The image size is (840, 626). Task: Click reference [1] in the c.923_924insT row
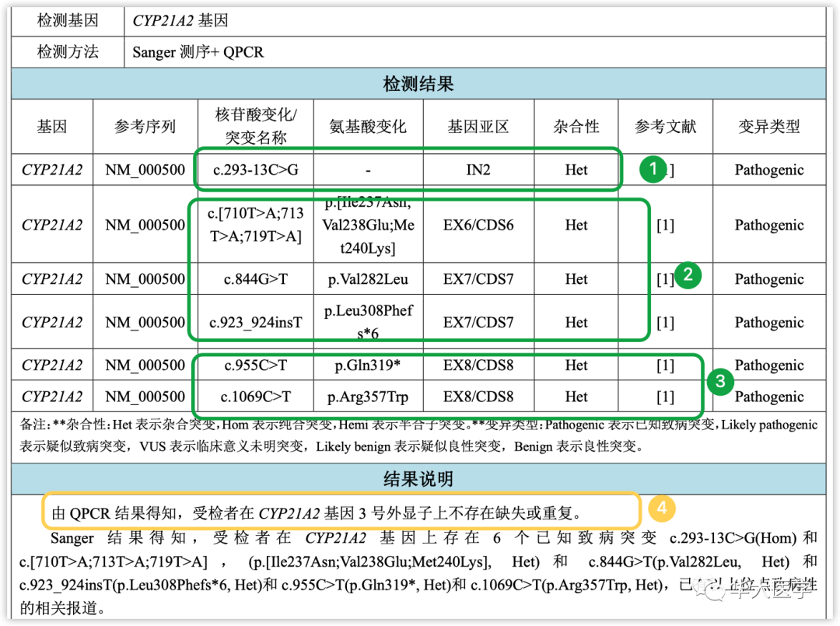coord(665,323)
